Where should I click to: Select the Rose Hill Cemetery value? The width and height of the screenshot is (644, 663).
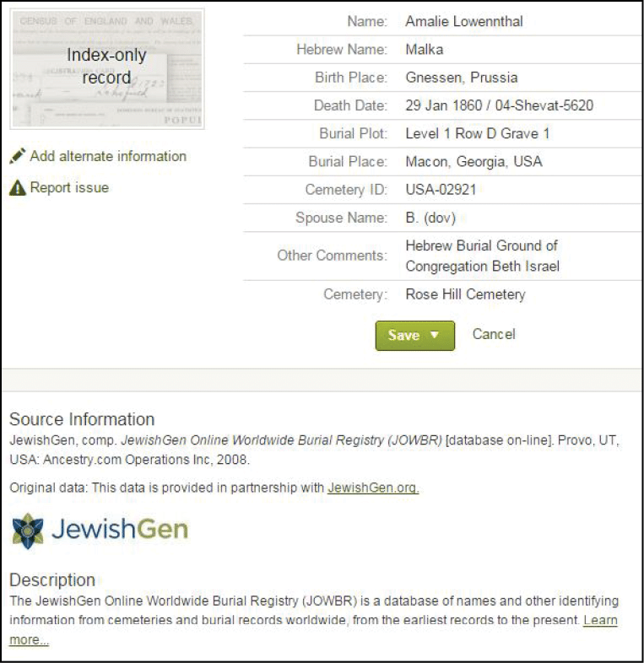[x=465, y=294]
